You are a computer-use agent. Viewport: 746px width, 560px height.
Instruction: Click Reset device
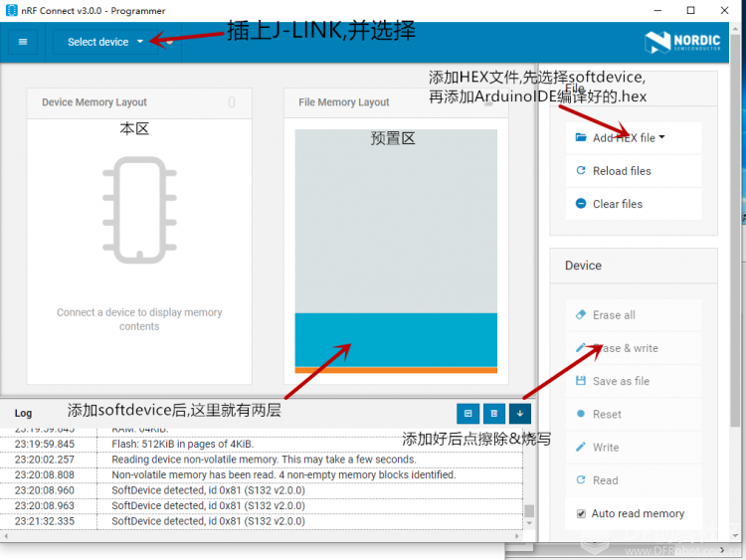pyautogui.click(x=634, y=415)
